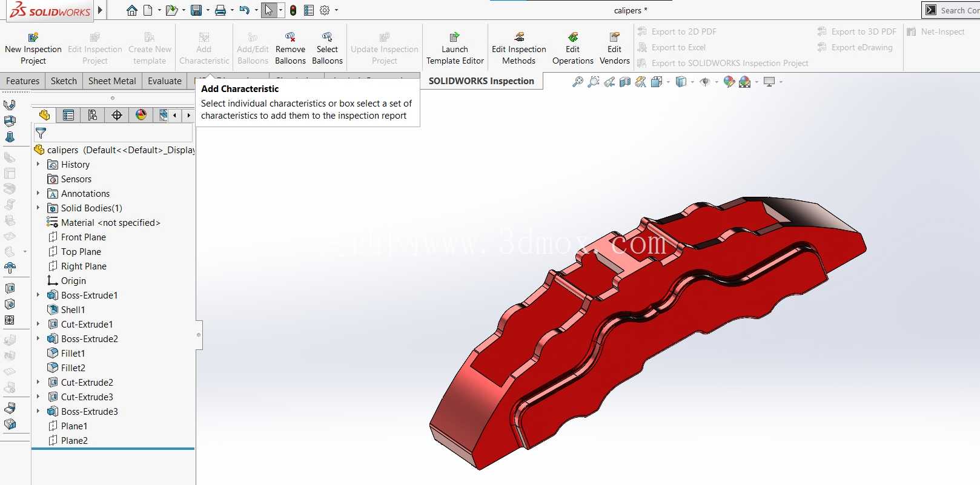980x485 pixels.
Task: Open a file with the Open folder icon
Action: point(171,10)
